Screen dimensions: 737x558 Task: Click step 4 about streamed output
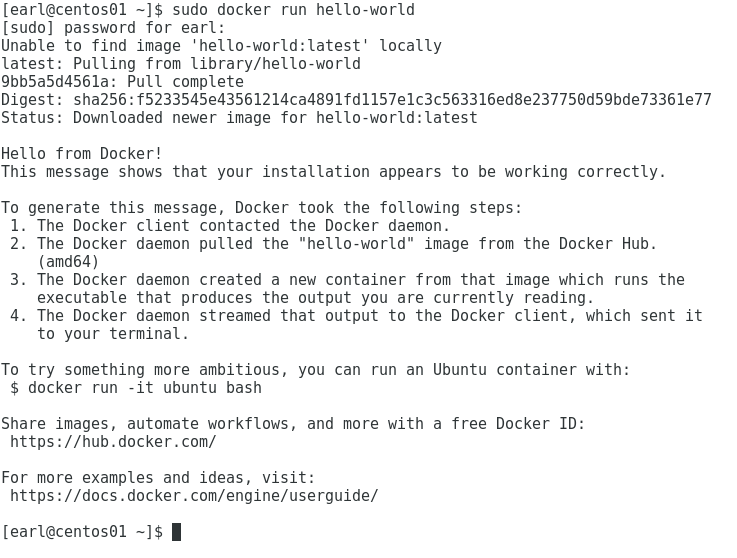click(356, 324)
